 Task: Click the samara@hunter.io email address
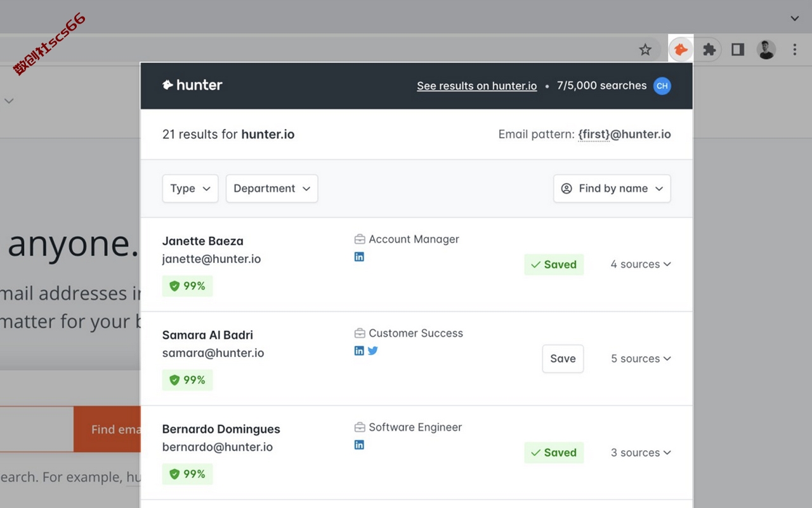coord(213,353)
